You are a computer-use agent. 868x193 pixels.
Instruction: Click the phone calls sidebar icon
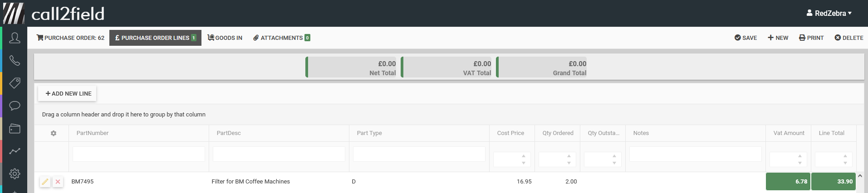(x=15, y=61)
